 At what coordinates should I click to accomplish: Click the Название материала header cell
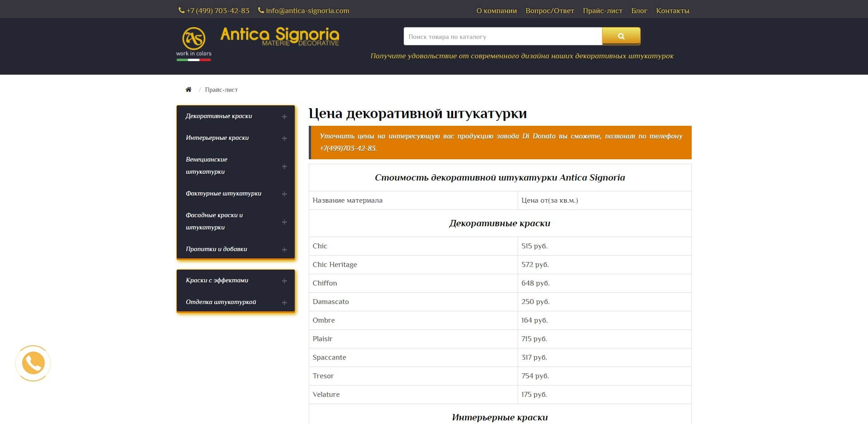pyautogui.click(x=413, y=200)
